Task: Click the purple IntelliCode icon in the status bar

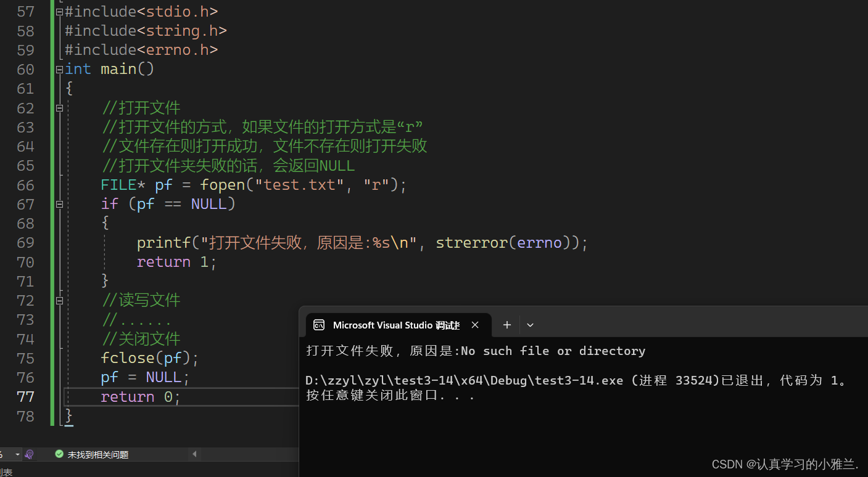Action: (x=29, y=454)
